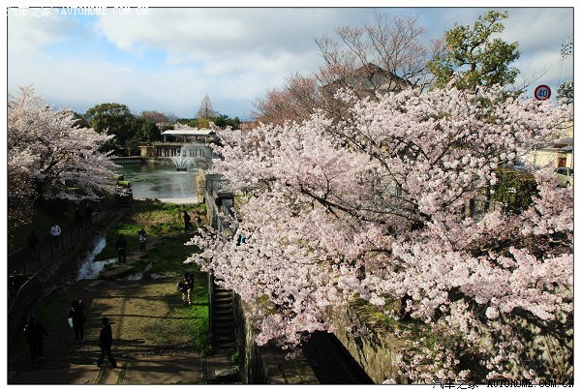Viewport: 581px width, 392px height.
Task: Click the AUTOHOME.COM.CN watermark at top-left
Action: [x=77, y=11]
